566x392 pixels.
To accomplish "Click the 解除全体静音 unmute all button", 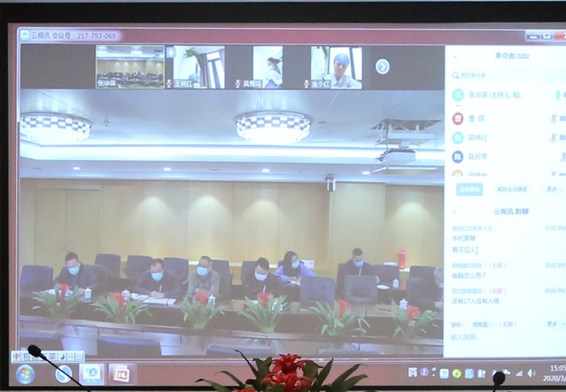I will pyautogui.click(x=512, y=188).
